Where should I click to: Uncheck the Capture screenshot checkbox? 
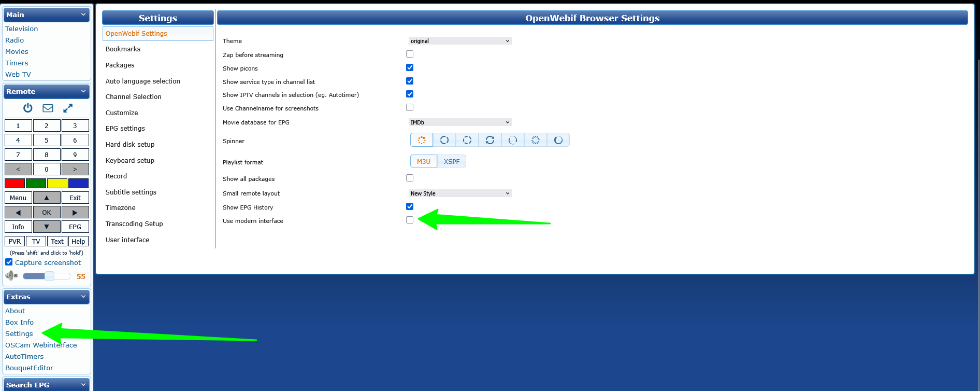(x=9, y=262)
